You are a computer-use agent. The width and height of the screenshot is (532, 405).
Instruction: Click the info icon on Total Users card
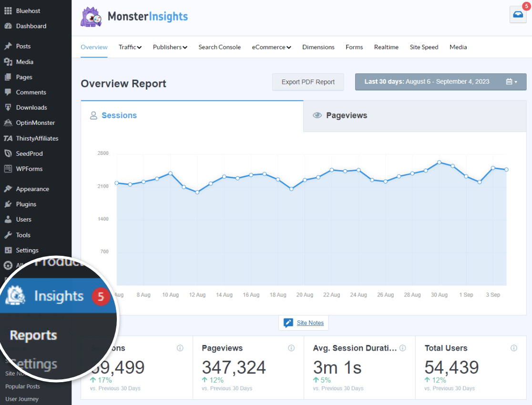click(x=513, y=348)
